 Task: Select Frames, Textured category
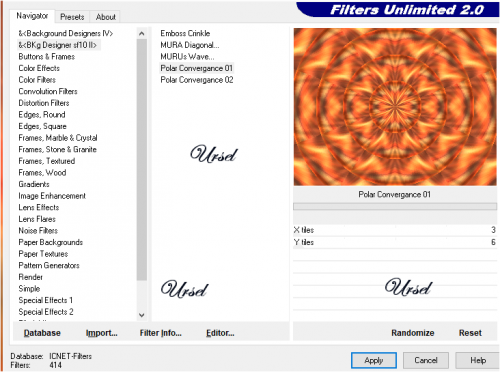click(x=47, y=161)
